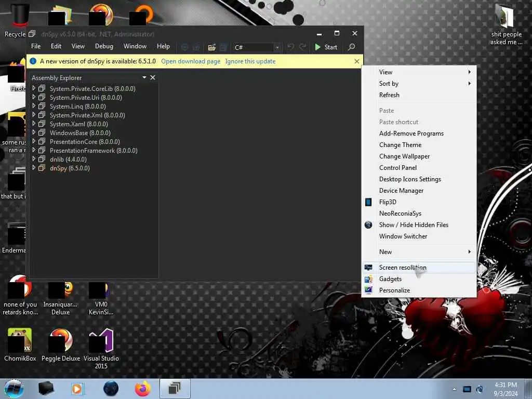
Task: Open the View submenu in the context menu
Action: click(x=419, y=72)
